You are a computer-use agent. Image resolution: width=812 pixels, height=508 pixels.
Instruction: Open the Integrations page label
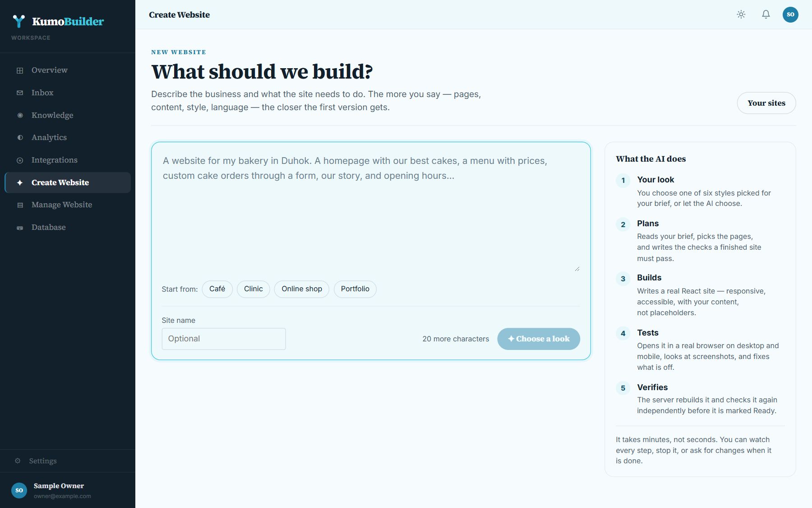[x=55, y=160]
